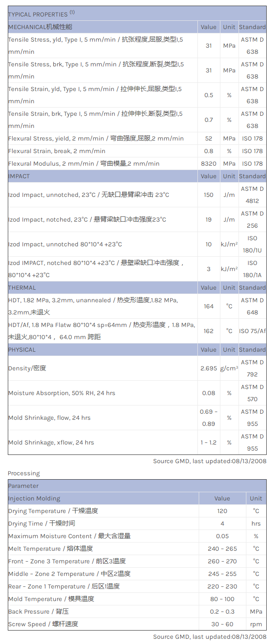Select the Izod unnotched value 150

click(209, 195)
